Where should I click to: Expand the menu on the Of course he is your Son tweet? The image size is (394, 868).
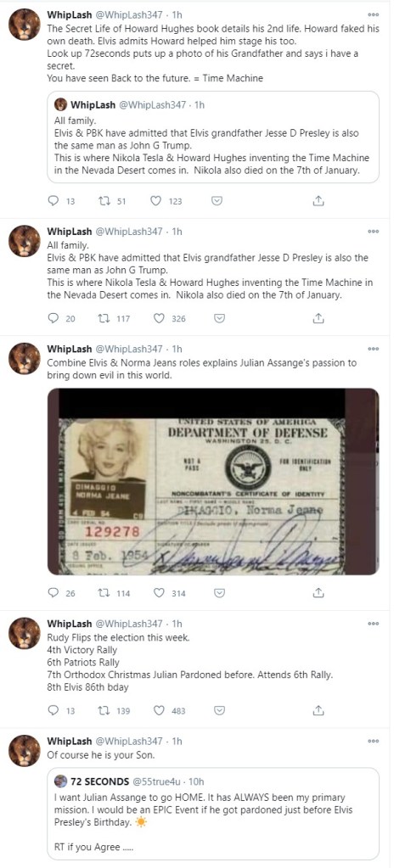[374, 741]
